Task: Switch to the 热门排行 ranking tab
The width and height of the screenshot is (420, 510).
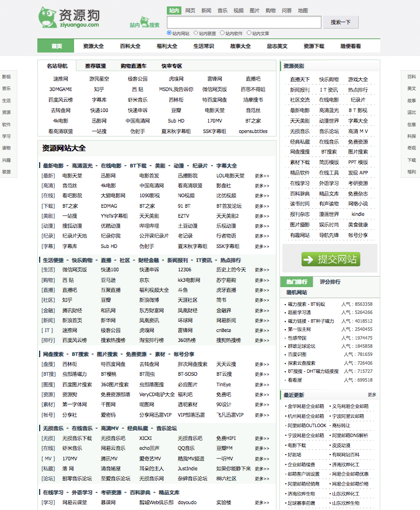Action: 296,282
